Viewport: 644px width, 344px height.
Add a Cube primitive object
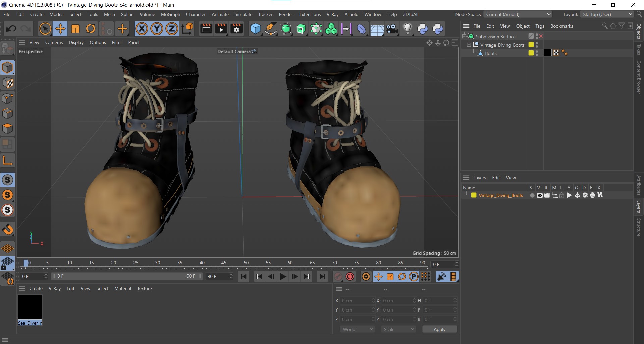point(256,29)
